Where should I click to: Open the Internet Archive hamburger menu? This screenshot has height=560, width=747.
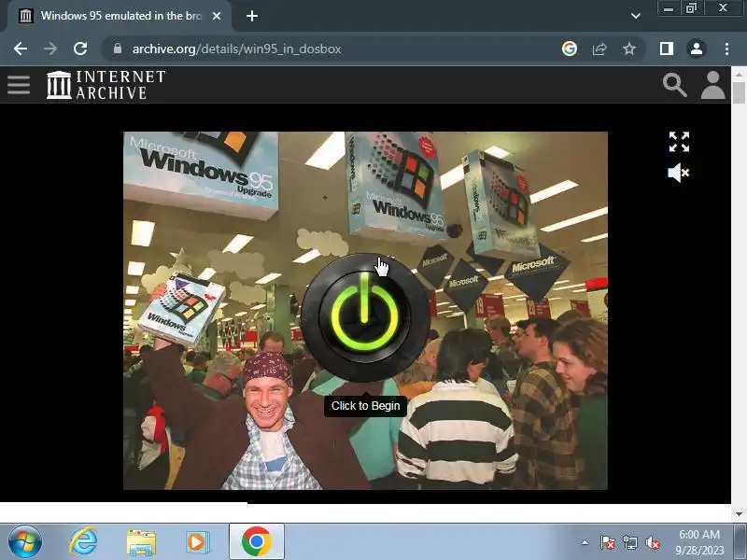pos(19,85)
